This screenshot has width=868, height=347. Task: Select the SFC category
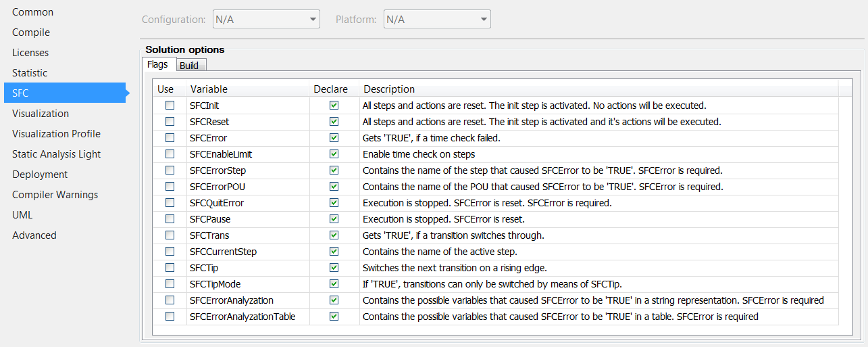tap(64, 93)
